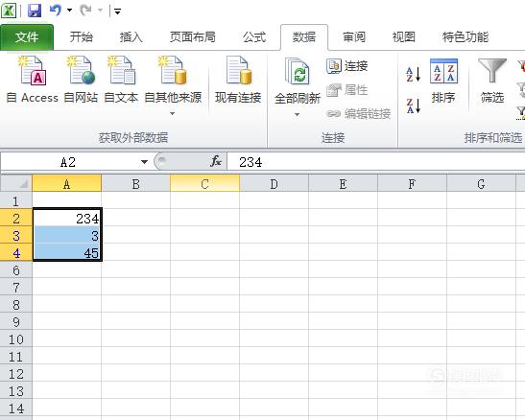The height and width of the screenshot is (420, 525).
Task: Click inside the Name Box showing A2
Action: pyautogui.click(x=68, y=162)
